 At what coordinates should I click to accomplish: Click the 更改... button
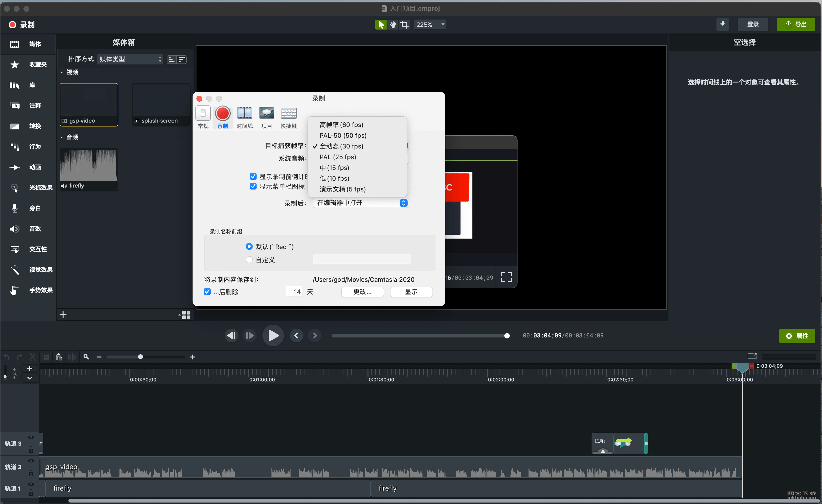click(x=362, y=292)
